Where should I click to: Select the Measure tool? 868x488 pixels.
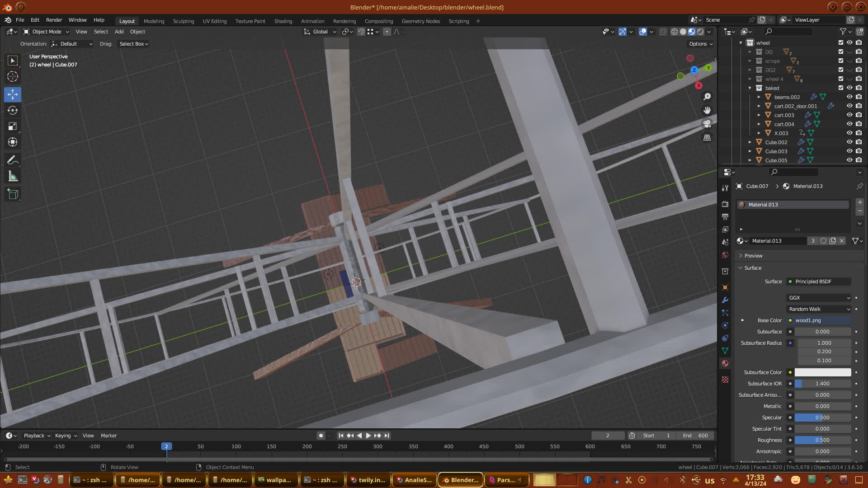pyautogui.click(x=13, y=177)
